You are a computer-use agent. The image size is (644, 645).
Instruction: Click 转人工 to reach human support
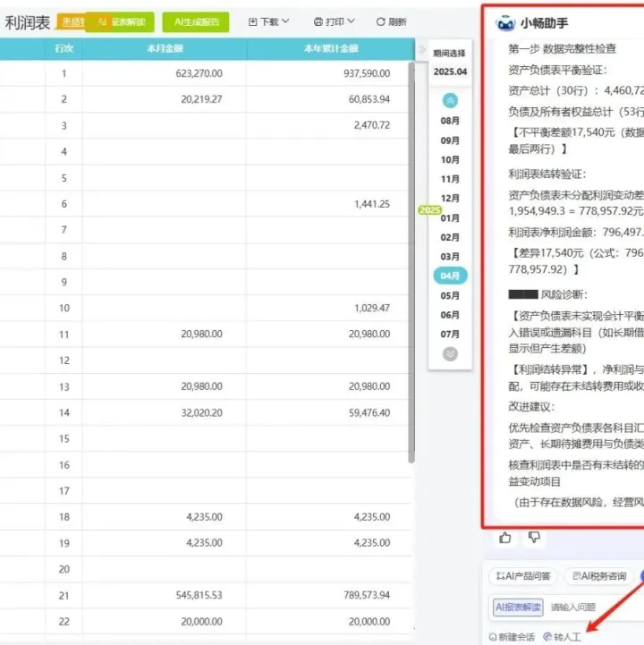(x=562, y=637)
